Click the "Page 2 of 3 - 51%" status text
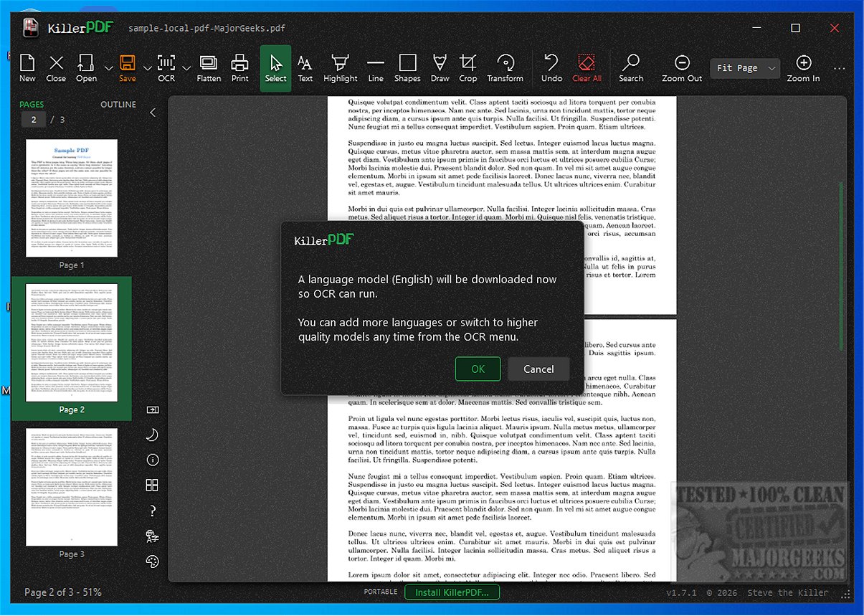The height and width of the screenshot is (616, 864). pos(63,592)
